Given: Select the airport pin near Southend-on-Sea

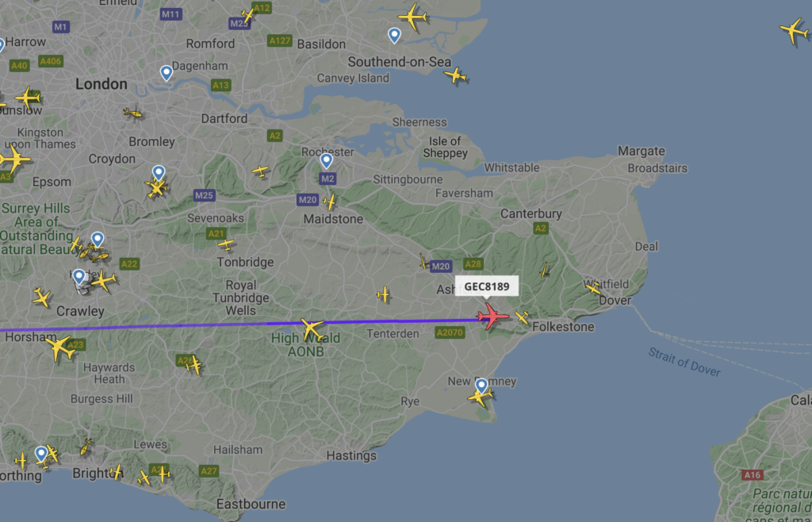Looking at the screenshot, I should (394, 36).
